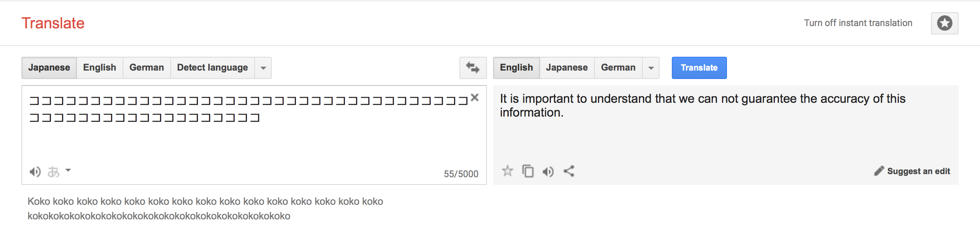Click the blue Translate button

[x=699, y=68]
